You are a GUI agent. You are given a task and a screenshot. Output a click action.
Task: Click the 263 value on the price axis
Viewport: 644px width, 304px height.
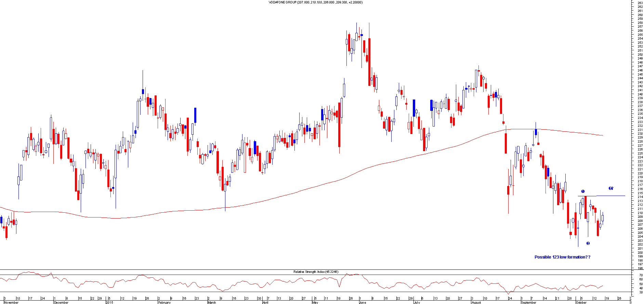(x=640, y=3)
